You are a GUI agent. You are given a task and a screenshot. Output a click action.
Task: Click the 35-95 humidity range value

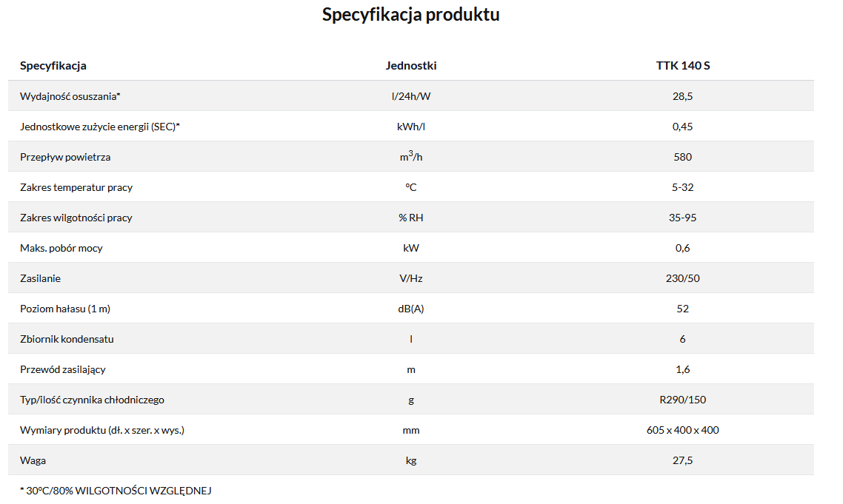pos(682,218)
